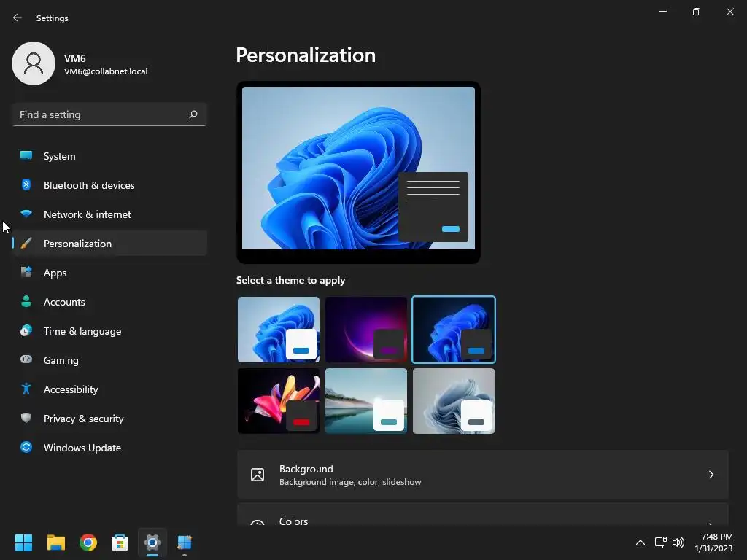
Task: Click the Network wifi icon
Action: pyautogui.click(x=26, y=214)
